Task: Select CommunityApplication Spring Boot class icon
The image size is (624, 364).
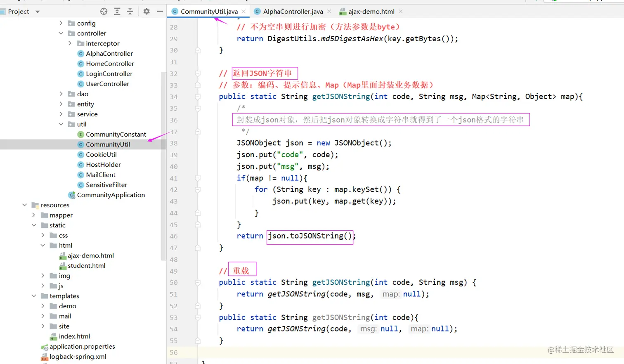Action: click(72, 195)
